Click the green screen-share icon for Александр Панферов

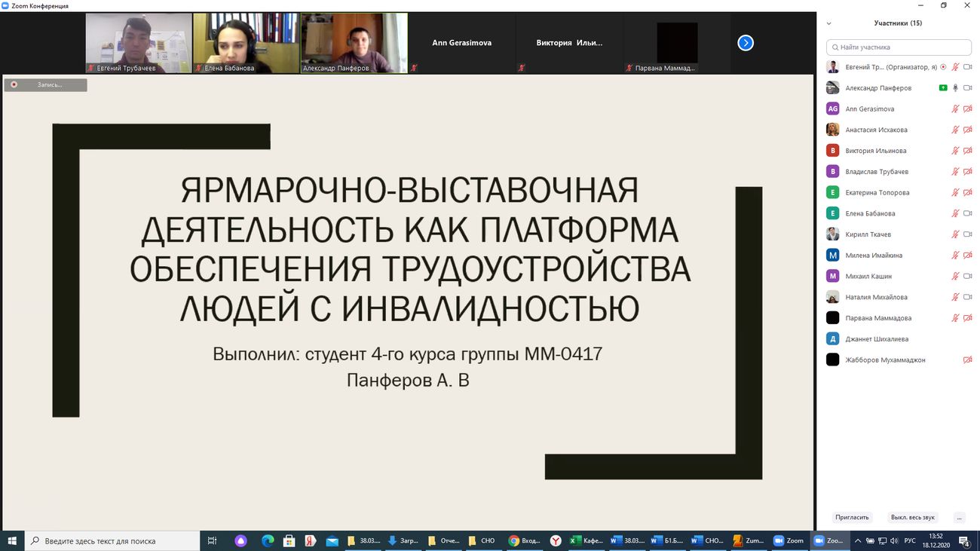coord(942,88)
